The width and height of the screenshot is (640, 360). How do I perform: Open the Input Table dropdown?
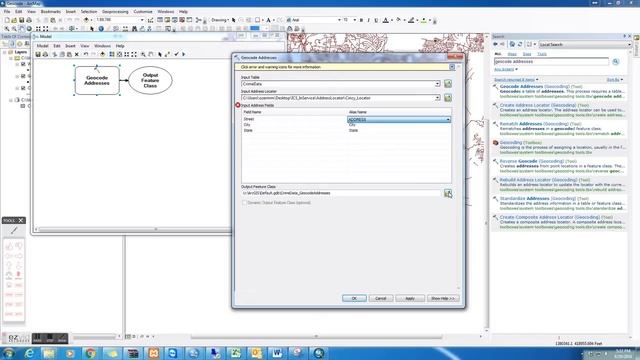coord(437,84)
